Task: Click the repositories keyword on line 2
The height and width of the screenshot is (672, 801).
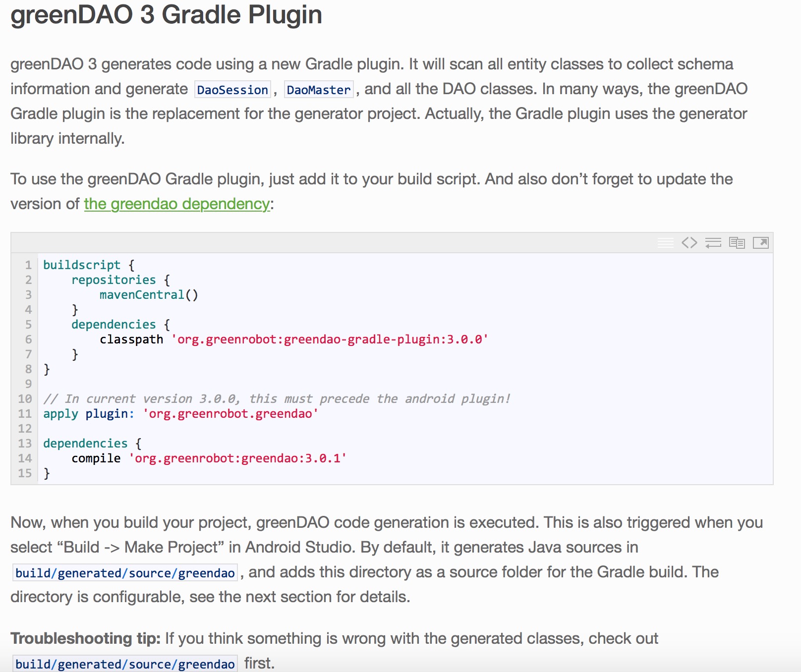Action: (114, 280)
